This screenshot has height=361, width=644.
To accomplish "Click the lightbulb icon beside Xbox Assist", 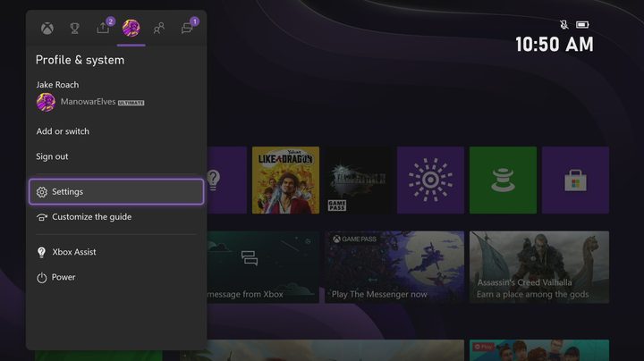I will coord(41,252).
